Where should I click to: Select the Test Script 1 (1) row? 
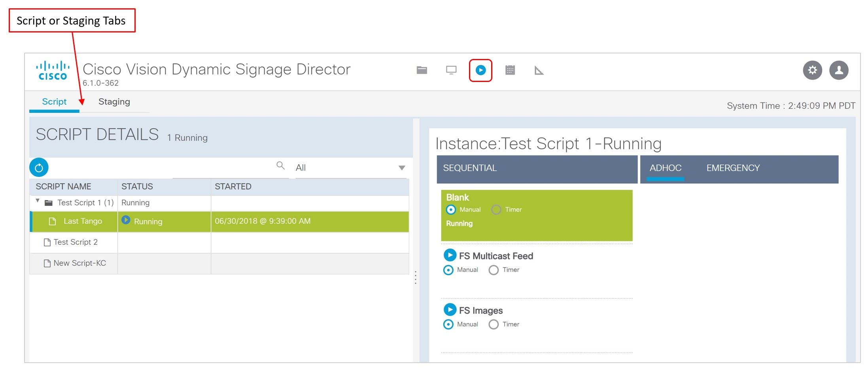[x=219, y=203]
